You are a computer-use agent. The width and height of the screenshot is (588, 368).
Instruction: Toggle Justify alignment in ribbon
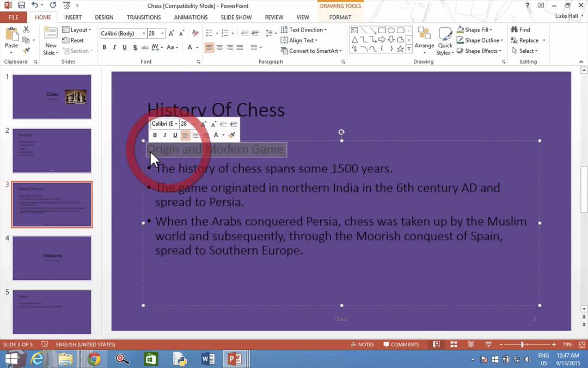click(240, 47)
